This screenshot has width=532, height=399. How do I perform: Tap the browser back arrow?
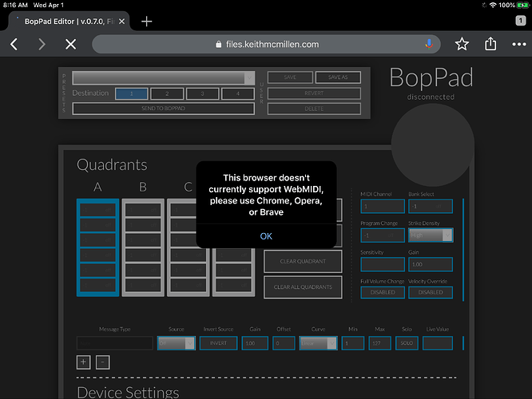pyautogui.click(x=14, y=45)
